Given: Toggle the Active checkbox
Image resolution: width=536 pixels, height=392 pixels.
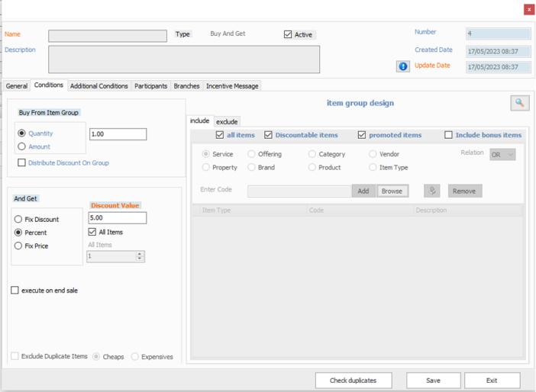Looking at the screenshot, I should (288, 34).
